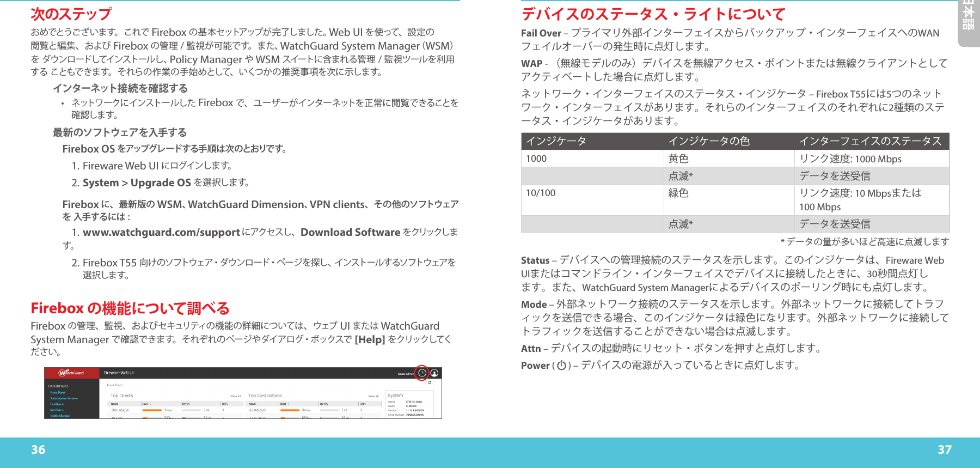Image resolution: width=980 pixels, height=468 pixels.
Task: Open Traffic Monitor in the dashboard sidebar
Action: pos(60,416)
